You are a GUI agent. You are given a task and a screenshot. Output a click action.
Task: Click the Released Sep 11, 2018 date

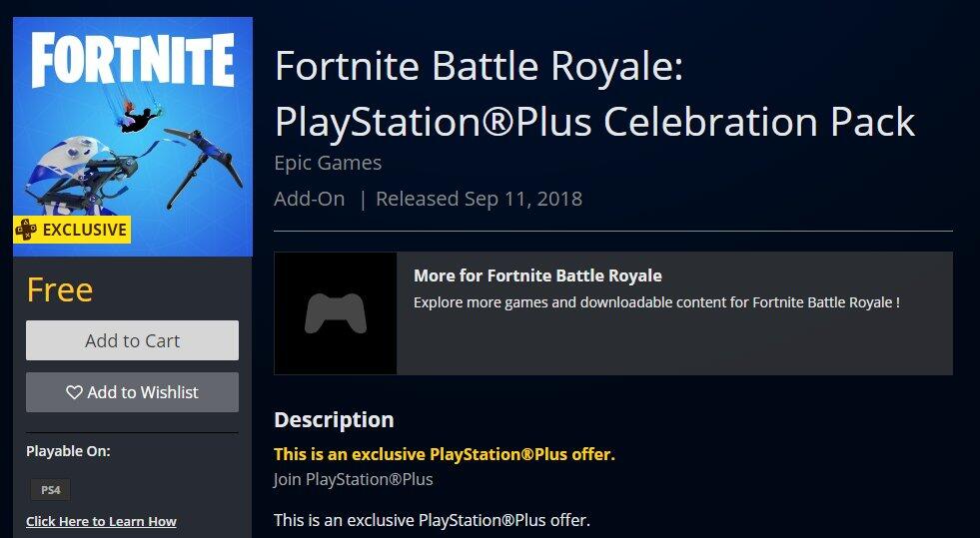(479, 199)
